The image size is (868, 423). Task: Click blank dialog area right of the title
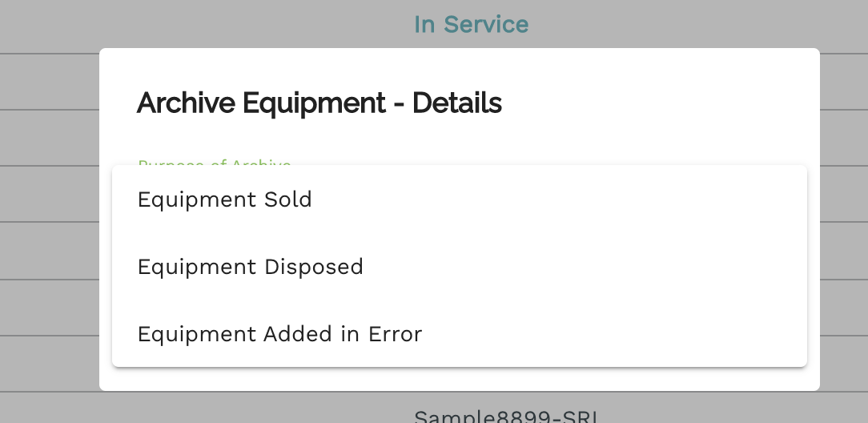tap(657, 103)
